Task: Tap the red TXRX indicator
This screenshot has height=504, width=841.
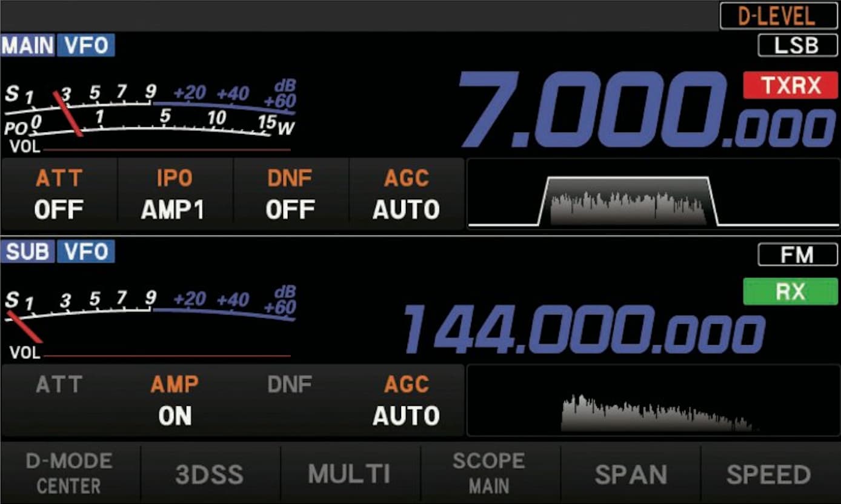Action: (x=791, y=85)
